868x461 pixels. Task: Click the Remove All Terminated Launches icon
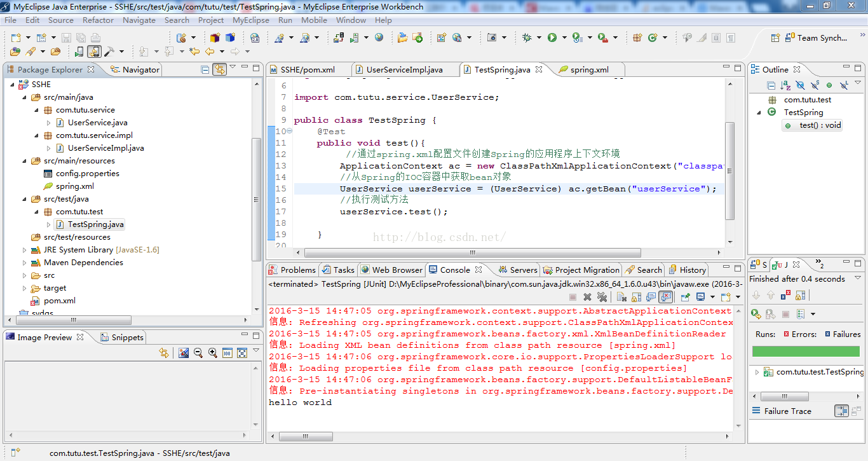pos(601,297)
